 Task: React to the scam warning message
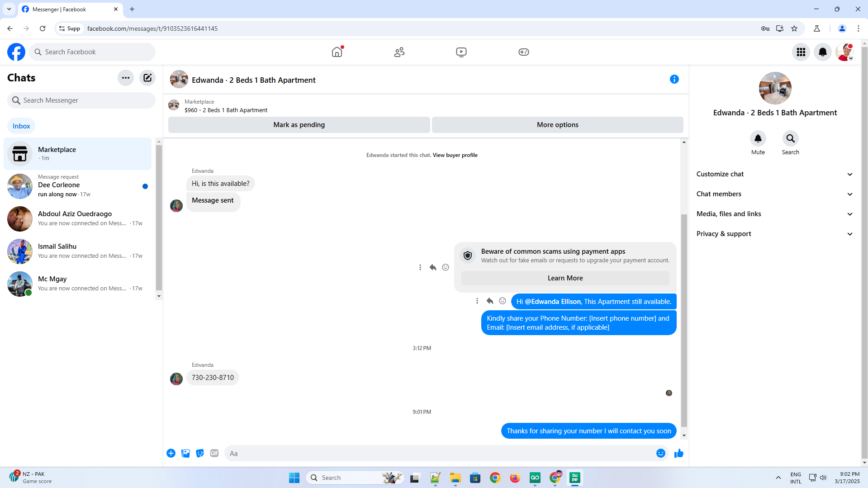pos(446,267)
